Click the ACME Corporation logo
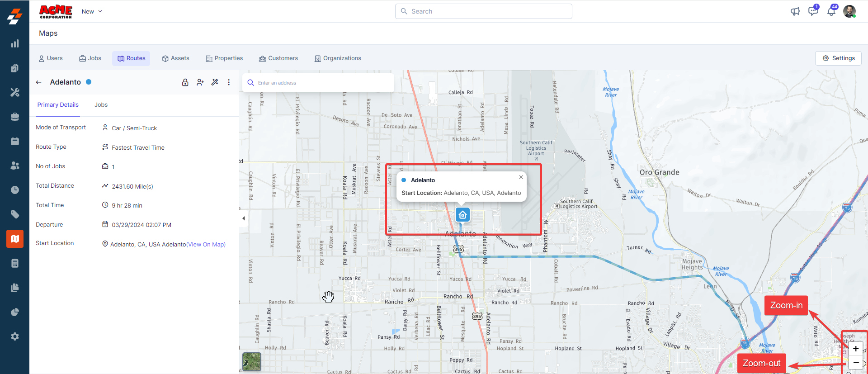This screenshot has width=868, height=374. coord(56,11)
